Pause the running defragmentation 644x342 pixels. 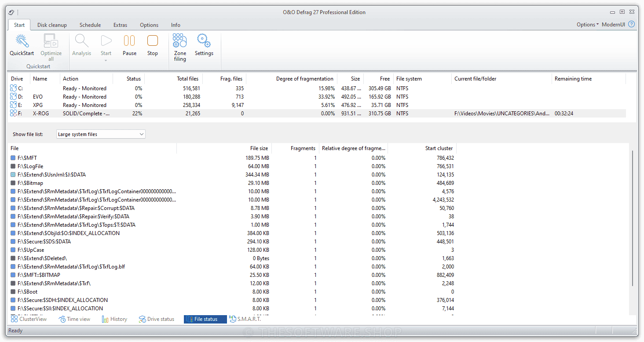129,41
